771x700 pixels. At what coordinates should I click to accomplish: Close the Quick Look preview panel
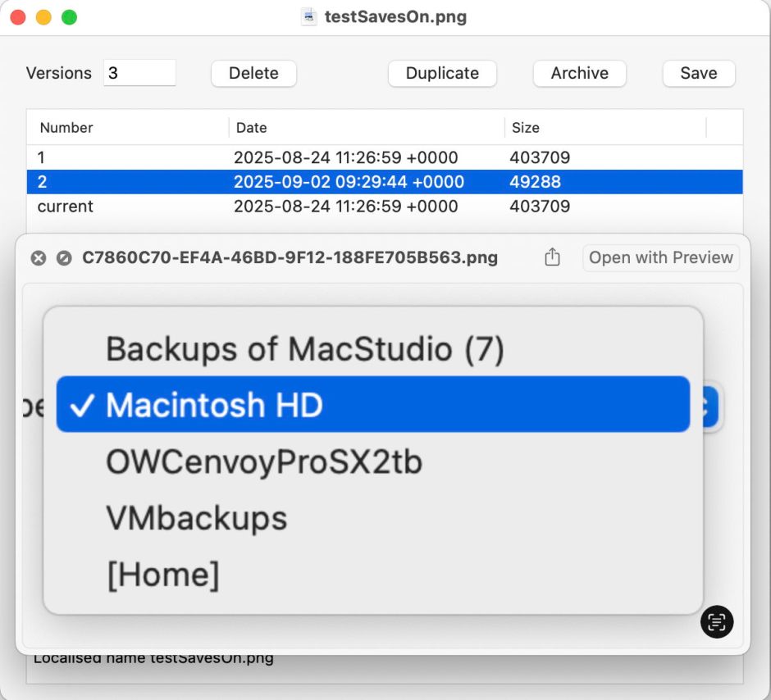coord(39,258)
